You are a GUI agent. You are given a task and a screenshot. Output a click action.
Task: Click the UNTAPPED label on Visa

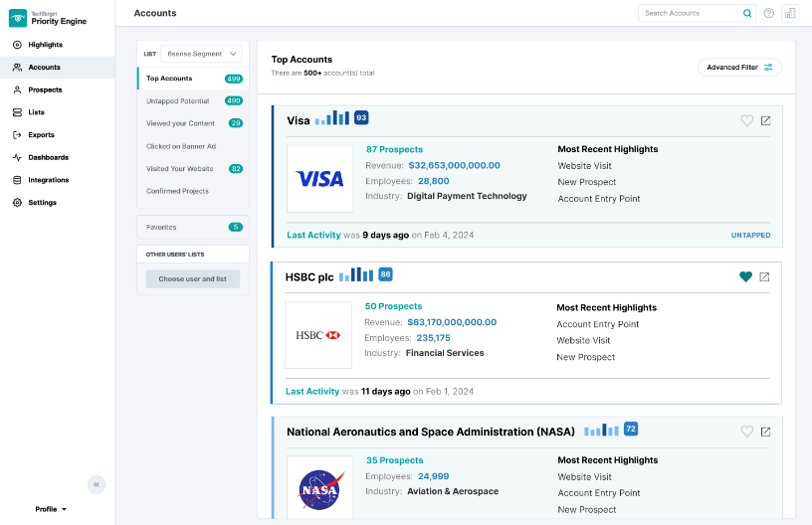751,236
